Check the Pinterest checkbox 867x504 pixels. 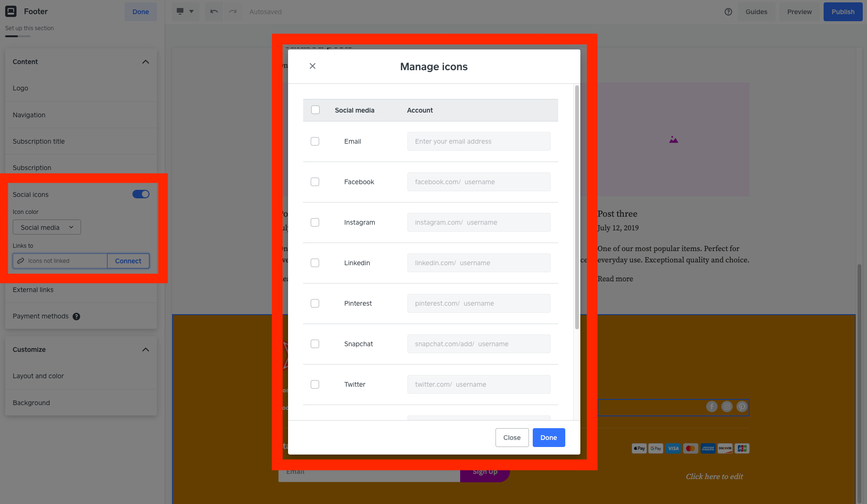coord(315,303)
